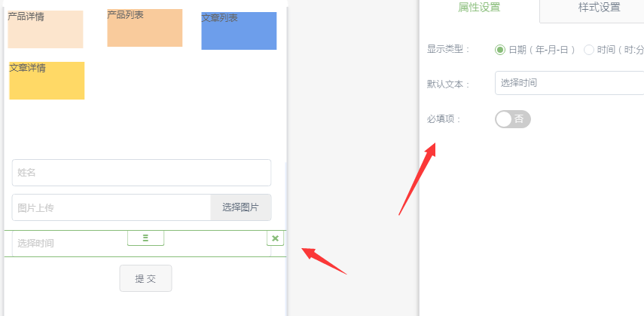Image resolution: width=644 pixels, height=316 pixels.
Task: Click the 图片上传 text field
Action: coord(111,207)
